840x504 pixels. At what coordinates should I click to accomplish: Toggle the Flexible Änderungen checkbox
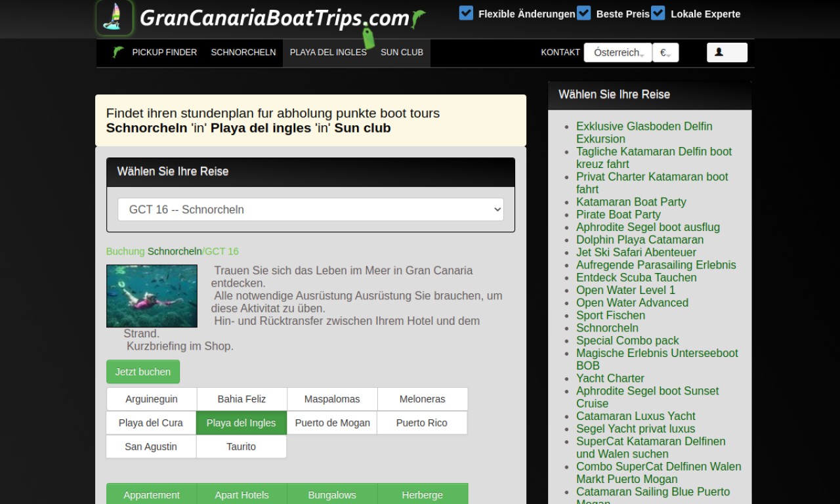(x=466, y=12)
